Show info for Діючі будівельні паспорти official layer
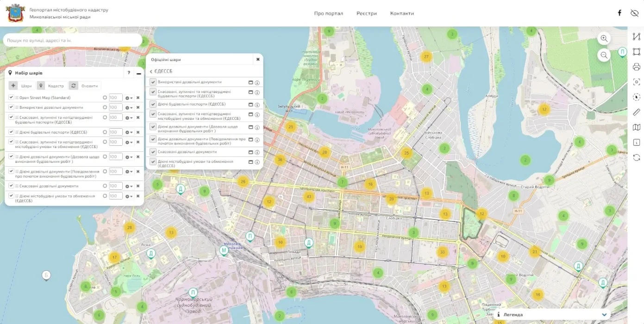 coord(257,105)
